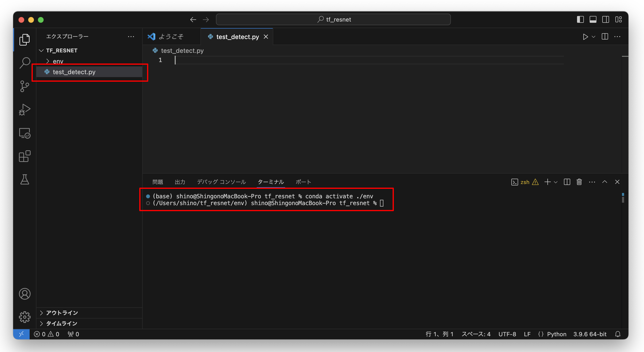The height and width of the screenshot is (352, 644).
Task: Kill terminal with the trash icon
Action: pos(579,182)
